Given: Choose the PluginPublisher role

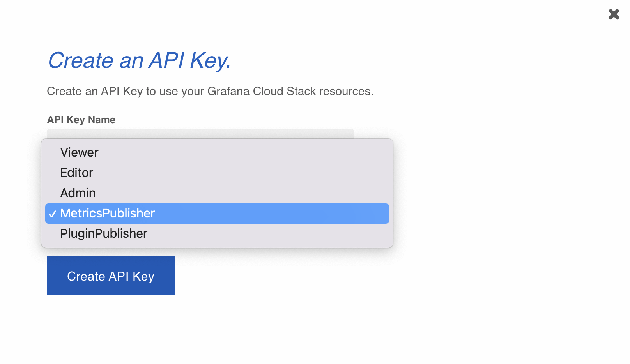Looking at the screenshot, I should [x=104, y=233].
